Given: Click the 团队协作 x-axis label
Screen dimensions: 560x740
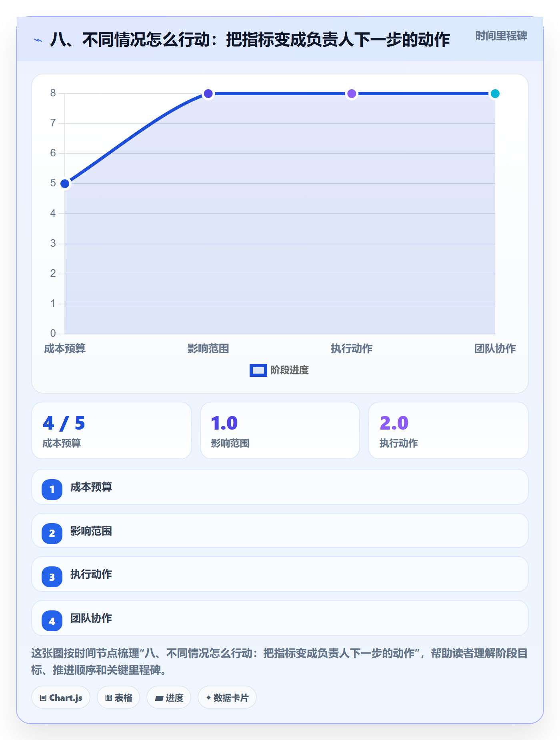Looking at the screenshot, I should click(495, 349).
